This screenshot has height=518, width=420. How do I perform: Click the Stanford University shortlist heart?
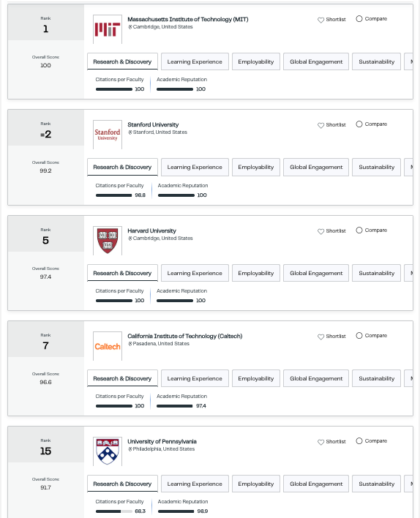[320, 125]
